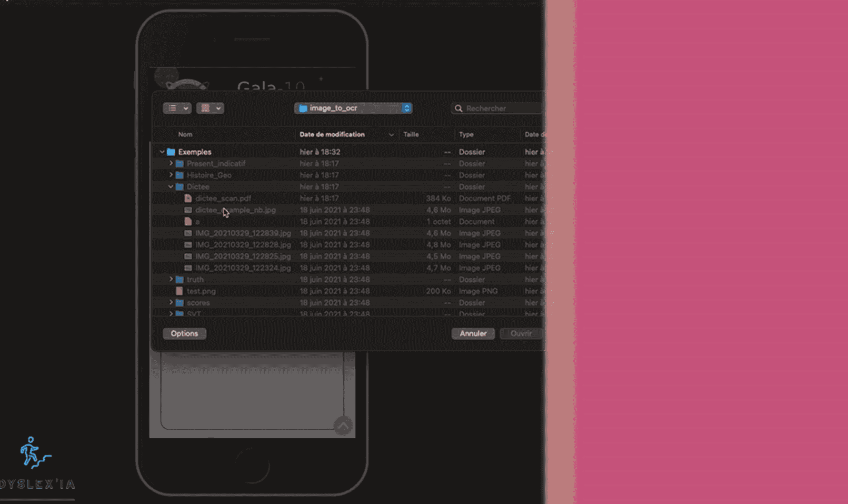848x504 pixels.
Task: Open the list view mode dropdown
Action: (x=177, y=109)
